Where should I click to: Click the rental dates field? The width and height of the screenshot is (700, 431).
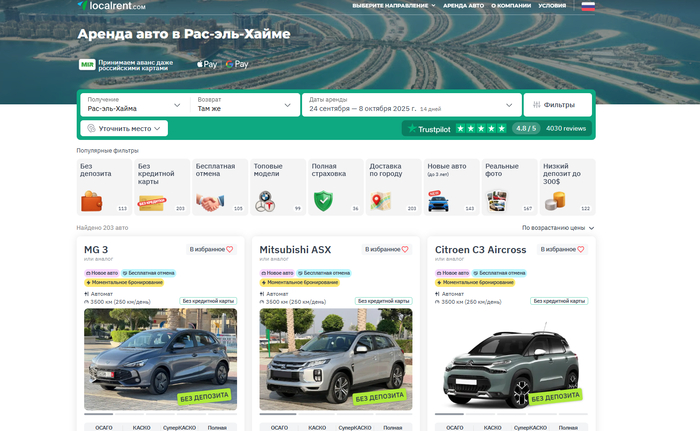pyautogui.click(x=410, y=104)
